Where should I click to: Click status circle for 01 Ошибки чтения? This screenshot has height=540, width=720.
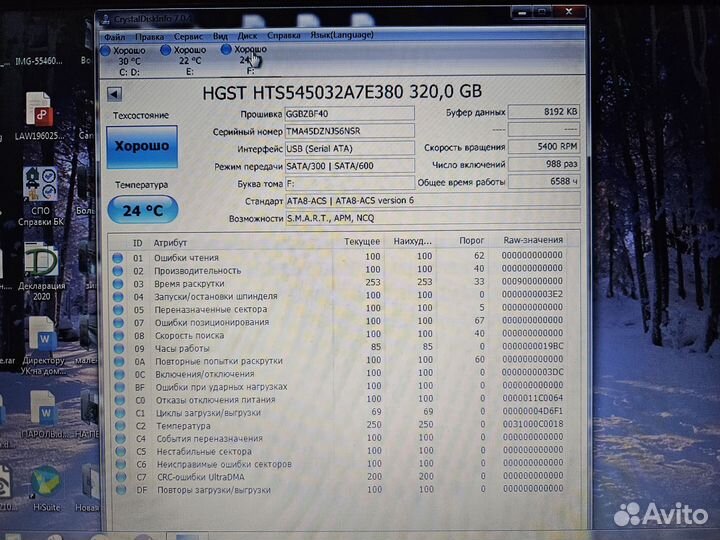(x=118, y=258)
